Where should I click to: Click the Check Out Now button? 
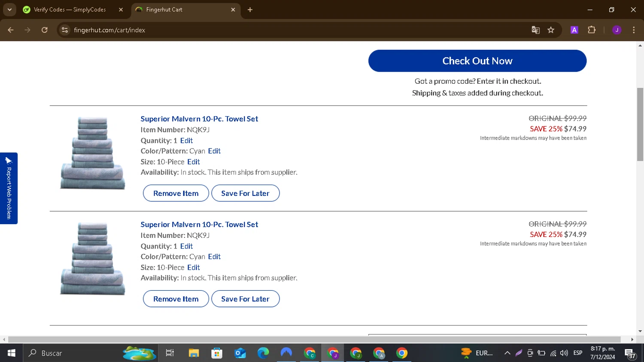pyautogui.click(x=477, y=61)
